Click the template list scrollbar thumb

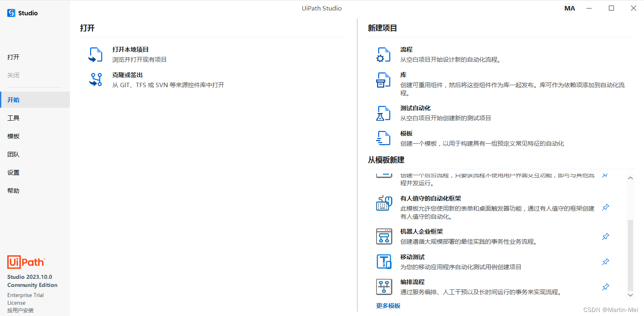tap(630, 255)
